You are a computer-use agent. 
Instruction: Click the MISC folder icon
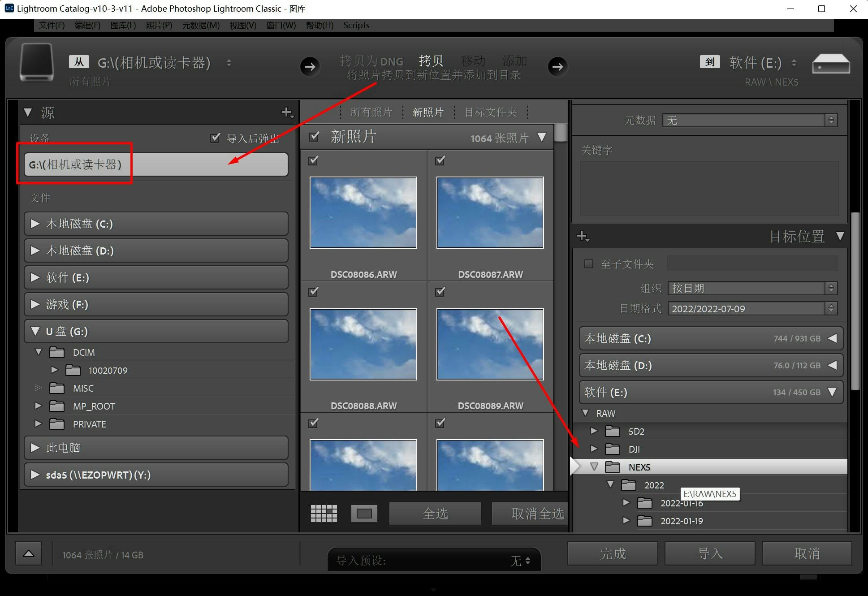point(57,388)
